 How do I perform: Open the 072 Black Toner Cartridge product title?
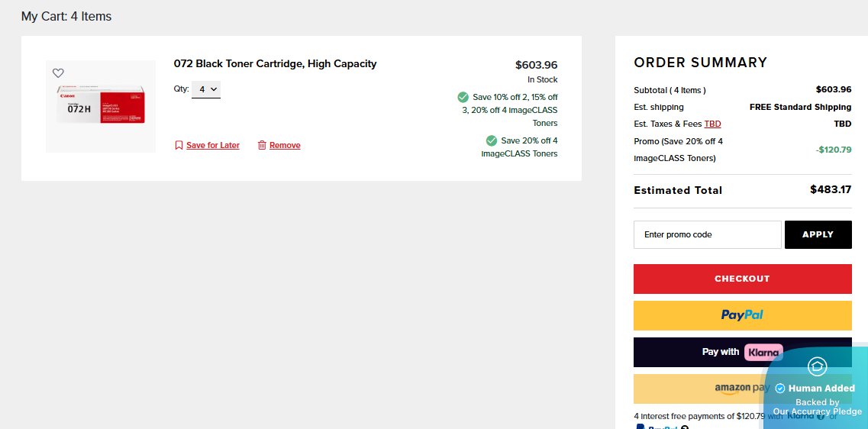[x=275, y=64]
